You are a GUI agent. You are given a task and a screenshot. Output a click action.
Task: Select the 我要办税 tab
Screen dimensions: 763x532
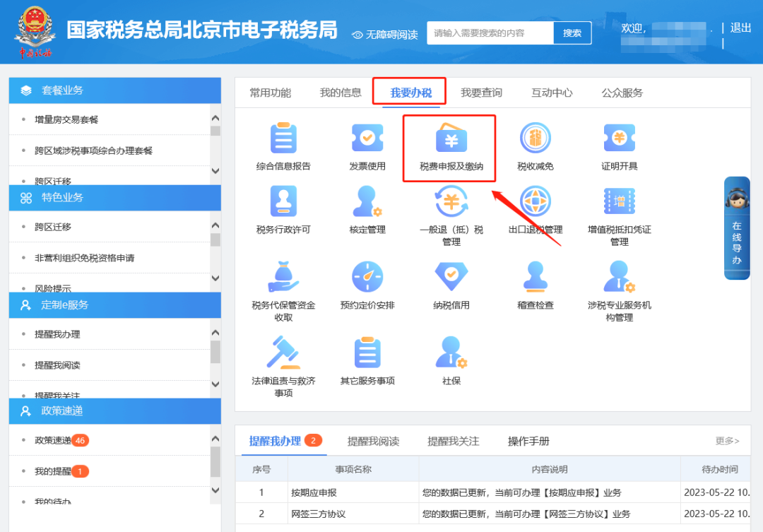(410, 93)
